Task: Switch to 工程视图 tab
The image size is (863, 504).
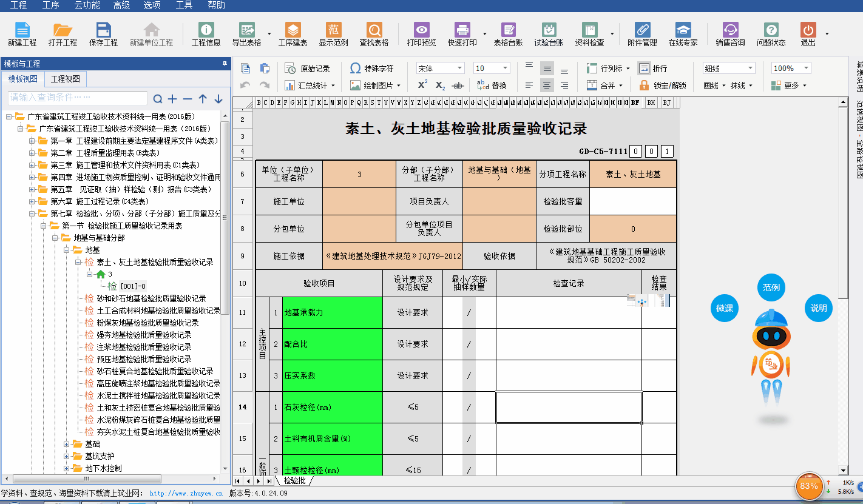Action: click(x=65, y=79)
